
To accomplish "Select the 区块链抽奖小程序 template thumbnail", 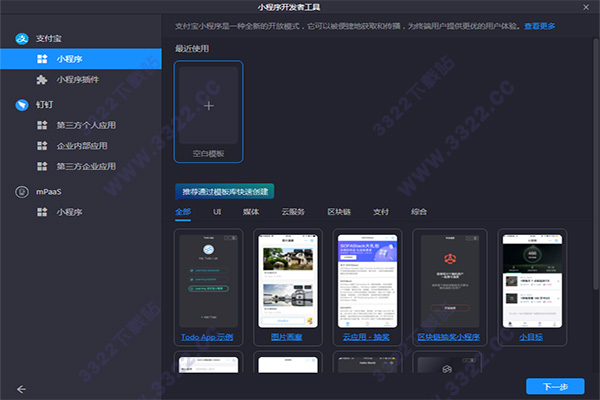I will pyautogui.click(x=450, y=281).
